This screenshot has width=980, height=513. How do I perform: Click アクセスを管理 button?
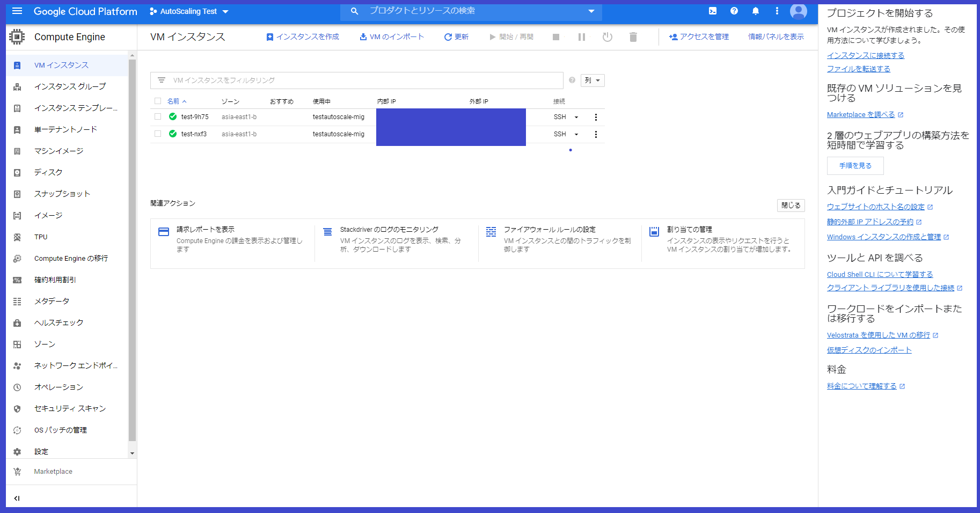[x=699, y=37]
